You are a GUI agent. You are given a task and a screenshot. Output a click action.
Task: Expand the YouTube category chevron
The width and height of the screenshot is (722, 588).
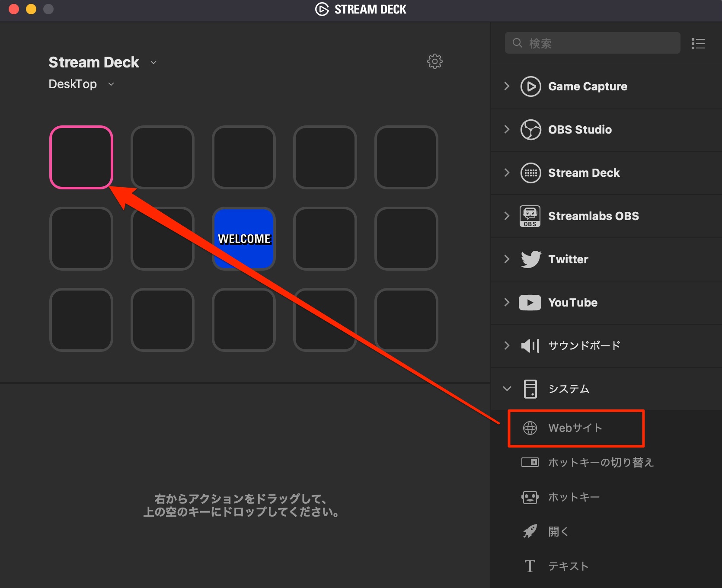pyautogui.click(x=507, y=303)
